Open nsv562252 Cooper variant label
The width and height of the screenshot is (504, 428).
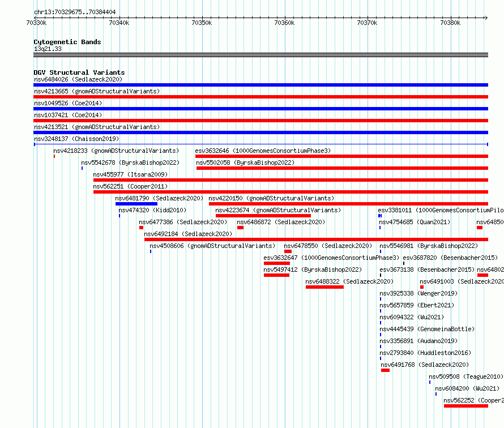coord(473,400)
